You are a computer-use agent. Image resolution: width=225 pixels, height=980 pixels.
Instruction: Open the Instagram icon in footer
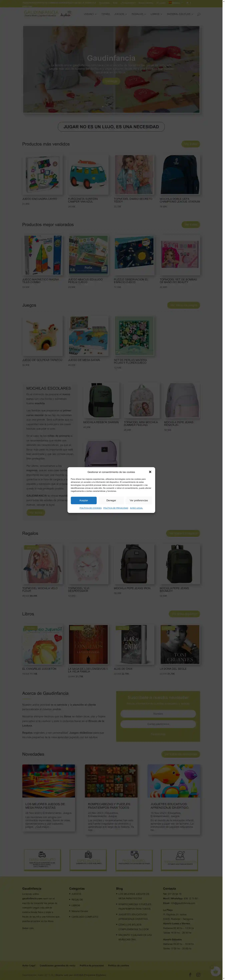point(198,974)
